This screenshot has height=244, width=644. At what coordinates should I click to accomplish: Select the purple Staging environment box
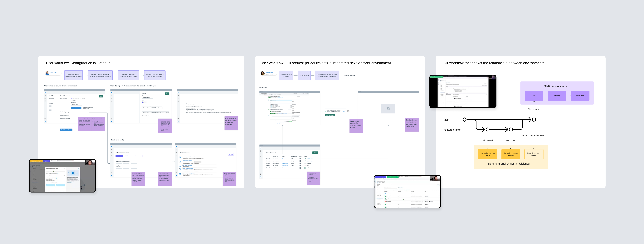[x=557, y=96]
